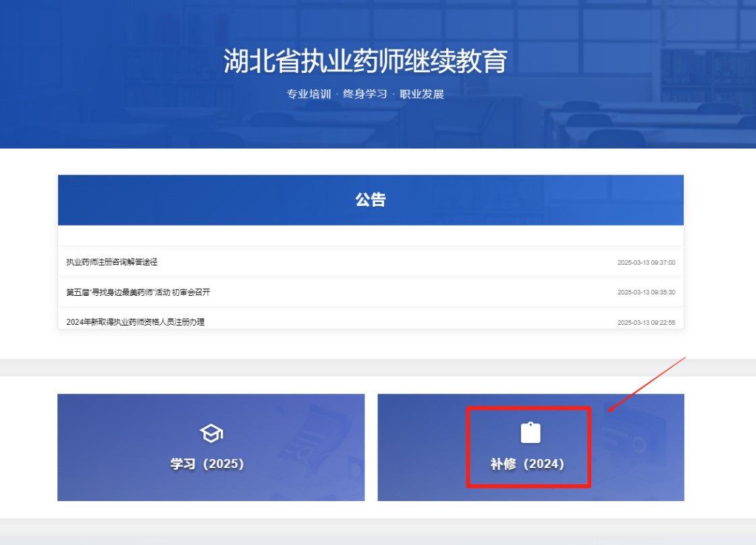Click the blank row above first announcement

point(370,236)
